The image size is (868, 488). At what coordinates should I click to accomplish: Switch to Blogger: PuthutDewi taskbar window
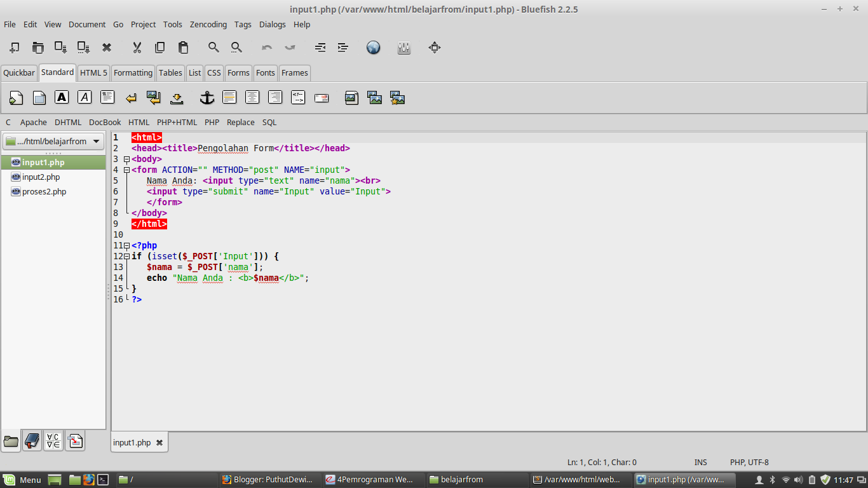[x=269, y=480]
